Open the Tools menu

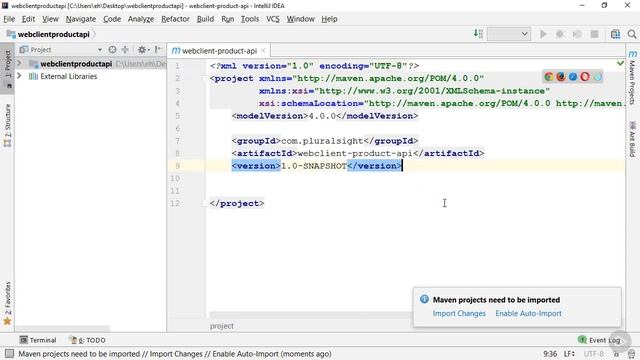250,19
